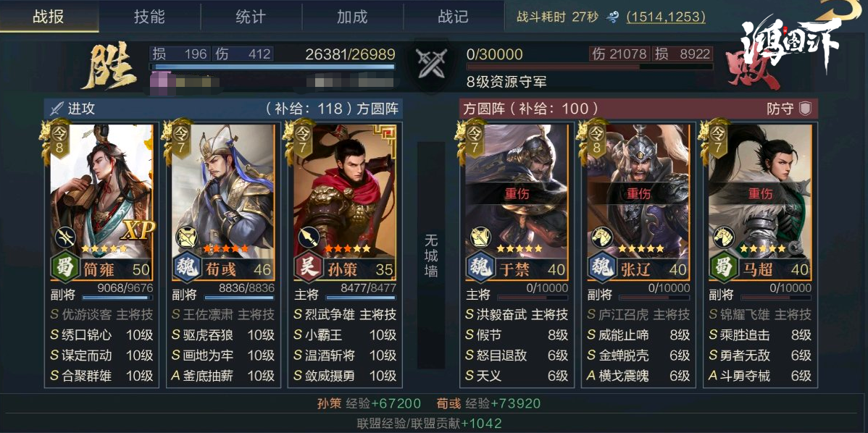The width and height of the screenshot is (868, 433).
Task: Click the 吴 faction badge on 孙策
Action: tap(308, 268)
